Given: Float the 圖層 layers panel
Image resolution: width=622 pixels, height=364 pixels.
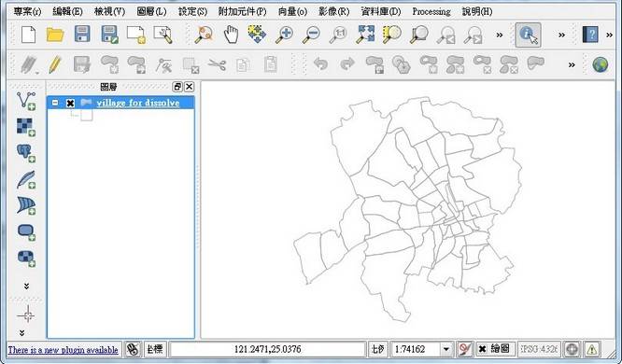Looking at the screenshot, I should pyautogui.click(x=177, y=87).
